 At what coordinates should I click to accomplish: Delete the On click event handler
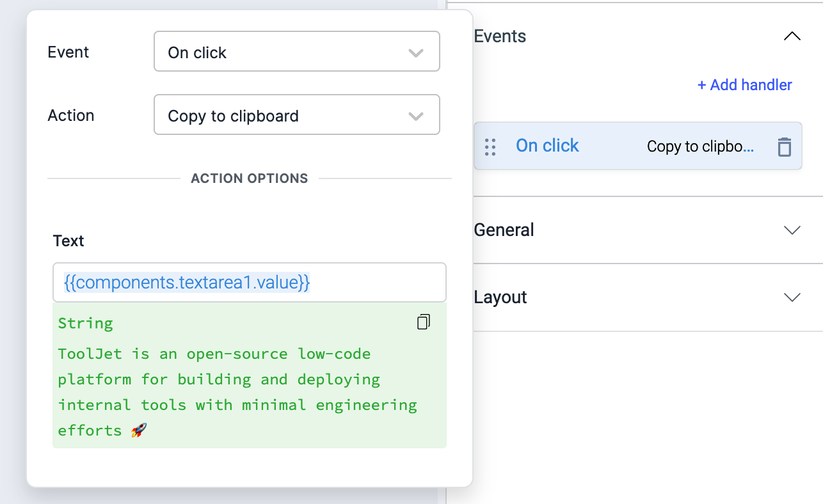click(784, 147)
